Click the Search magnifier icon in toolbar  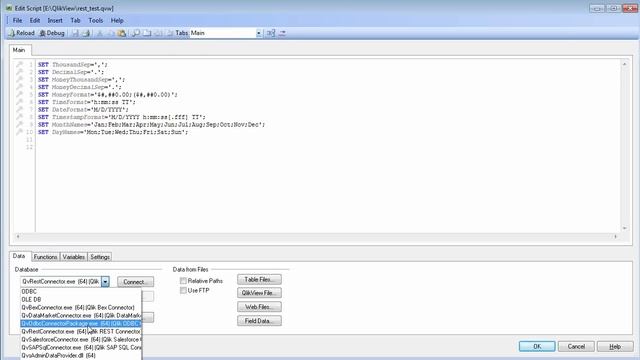(x=136, y=33)
